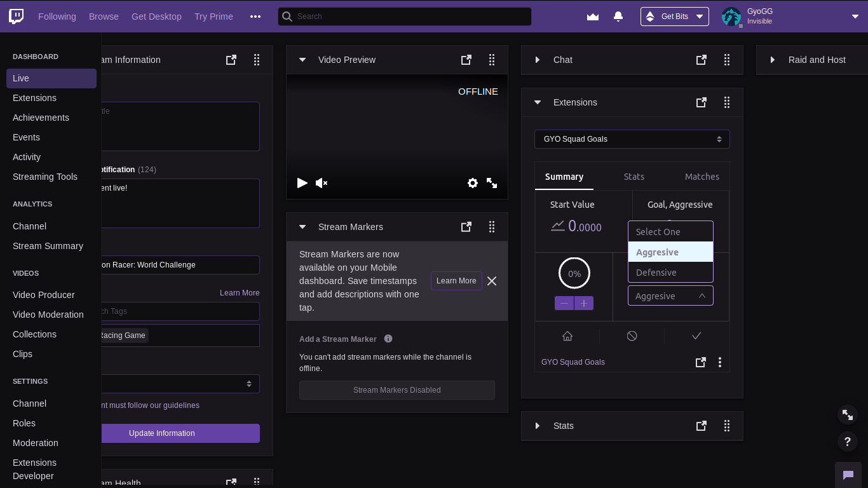Click the Twitch logo home icon

coord(17,16)
